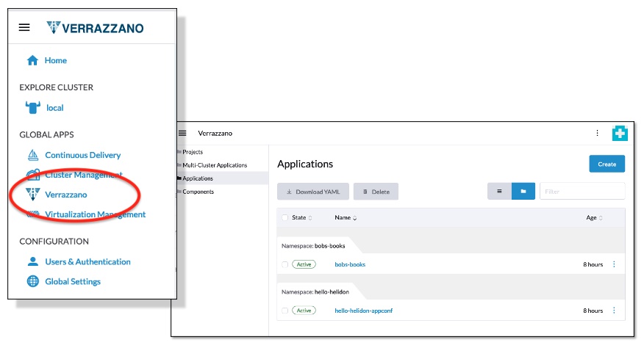Viewport: 644px width, 348px height.
Task: Click the 8 hours age of bobs-books
Action: (593, 264)
